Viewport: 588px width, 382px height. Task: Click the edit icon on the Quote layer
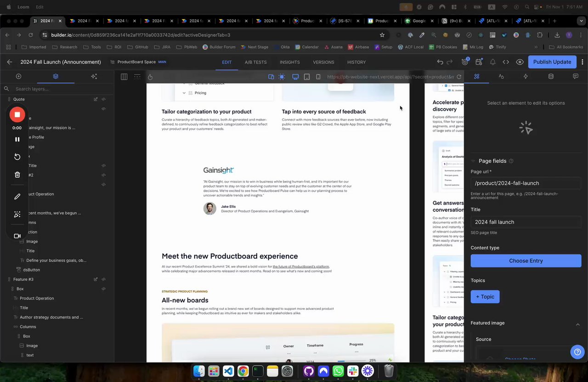(96, 99)
